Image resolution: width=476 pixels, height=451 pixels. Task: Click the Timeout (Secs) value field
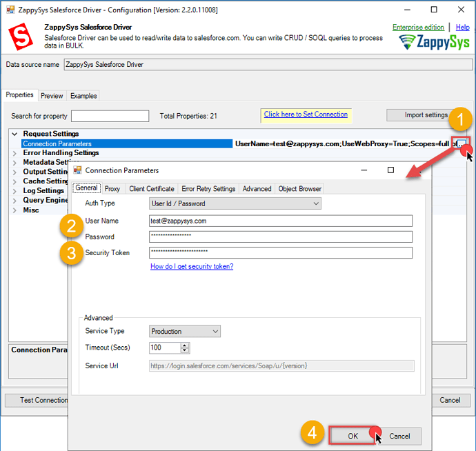[x=165, y=348]
